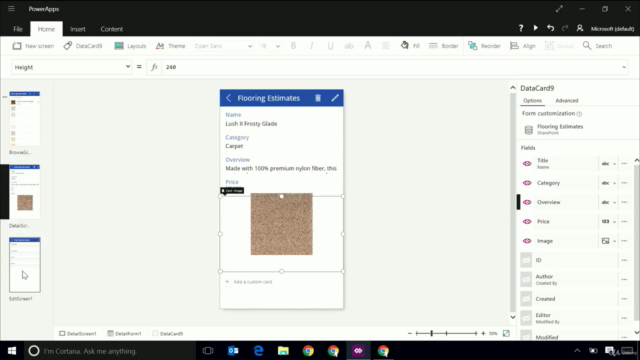Click the Form customization help icon
640x360 pixels.
(x=579, y=114)
